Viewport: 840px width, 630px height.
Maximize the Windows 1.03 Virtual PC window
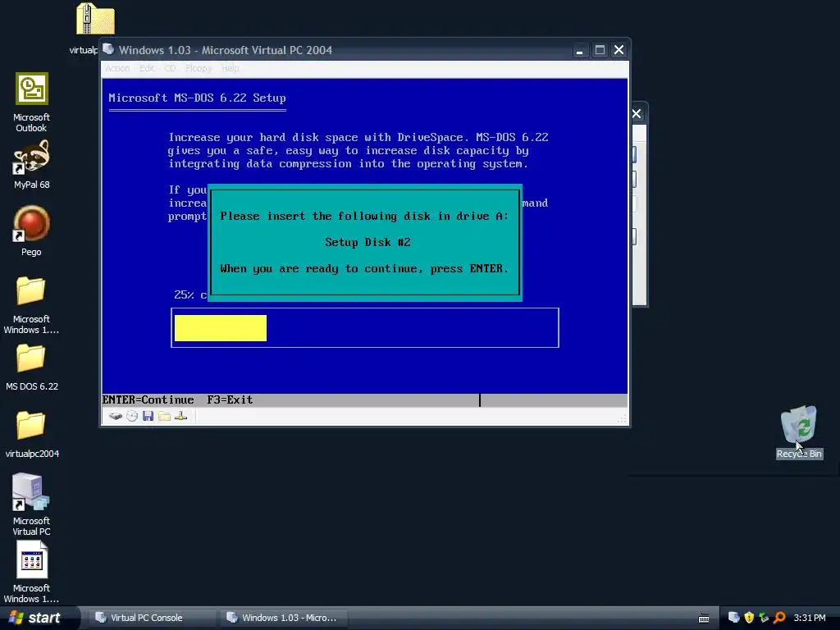click(x=600, y=50)
